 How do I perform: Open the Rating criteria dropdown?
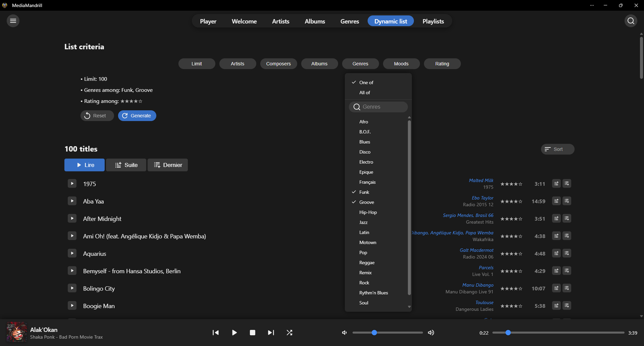(442, 64)
